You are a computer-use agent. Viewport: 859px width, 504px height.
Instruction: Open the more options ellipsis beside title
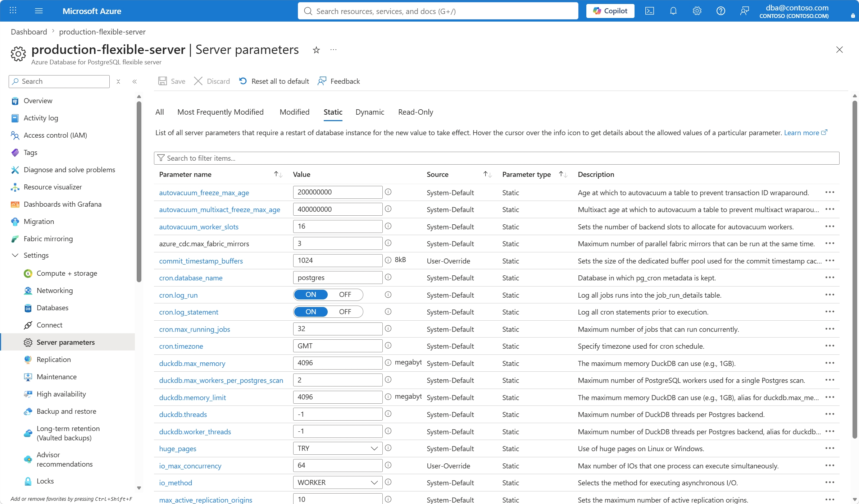[x=333, y=50]
